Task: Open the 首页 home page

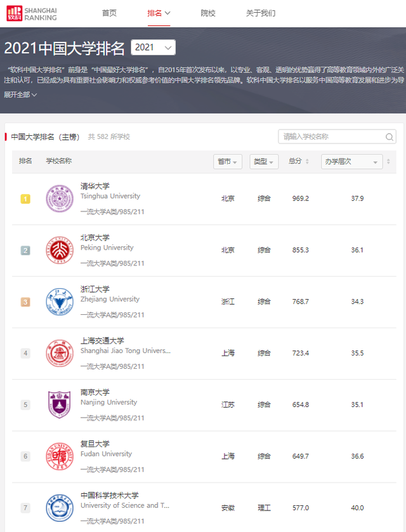Action: (x=109, y=13)
